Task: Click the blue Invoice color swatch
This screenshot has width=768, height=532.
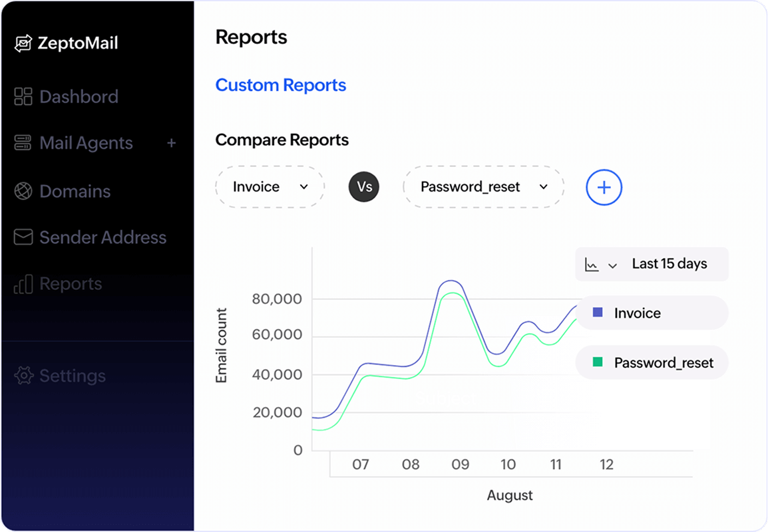Action: [598, 313]
